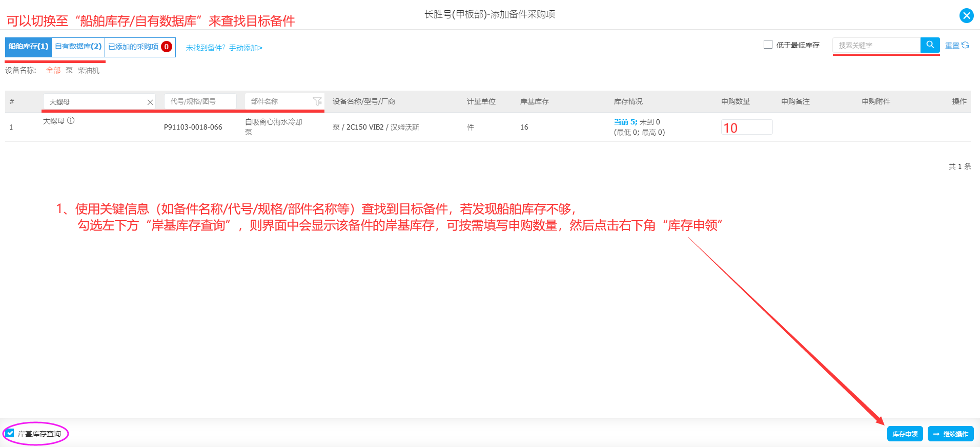Click the 申购备注 column header
Screen dimensions: 980x447
(x=795, y=101)
